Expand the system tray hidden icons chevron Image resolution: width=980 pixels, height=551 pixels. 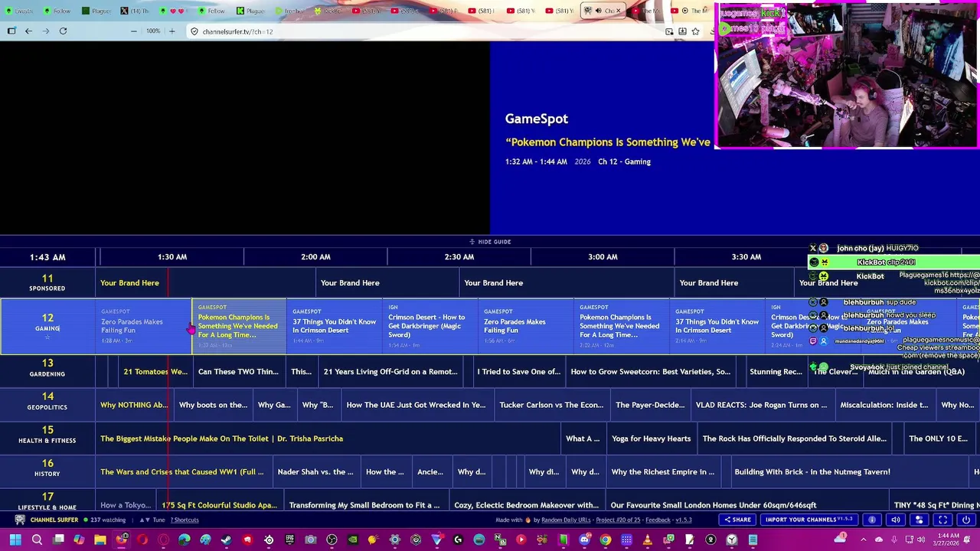click(863, 540)
